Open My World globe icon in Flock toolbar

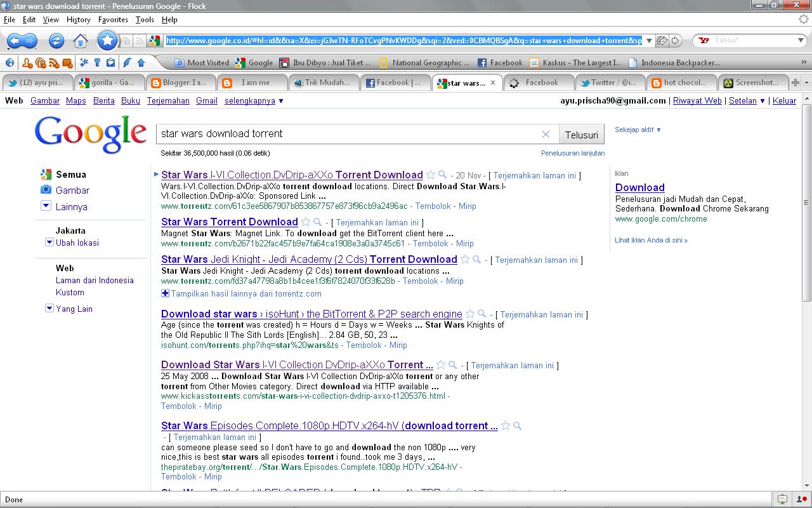click(x=10, y=63)
